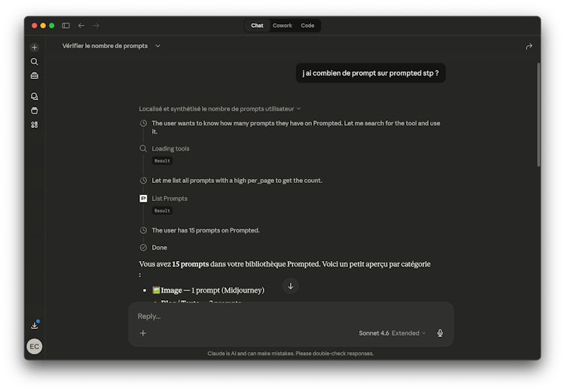Click the microphone voice input icon
The image size is (565, 392).
coord(440,333)
